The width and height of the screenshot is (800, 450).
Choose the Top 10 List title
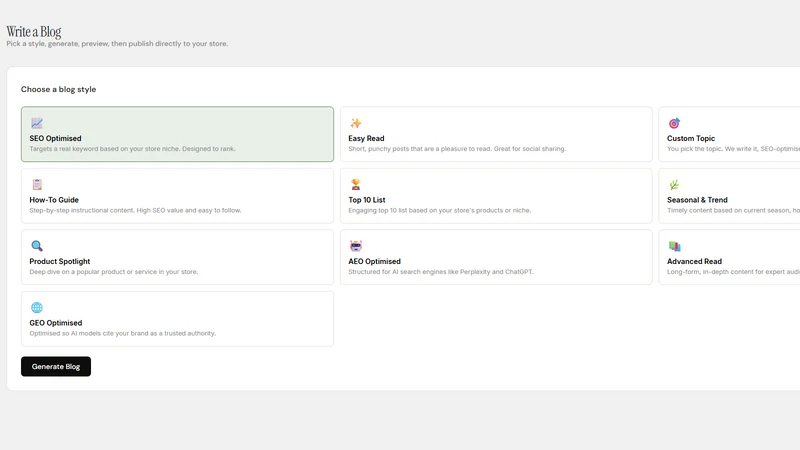point(367,200)
